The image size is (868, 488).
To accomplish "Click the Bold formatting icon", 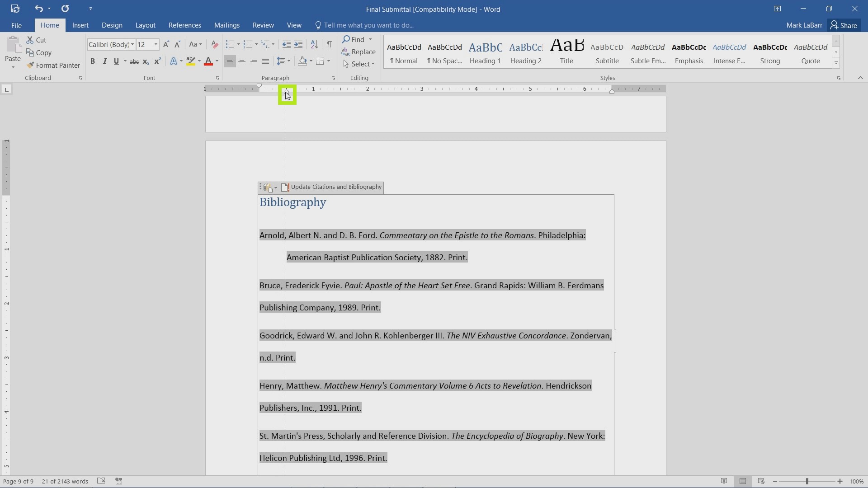I will click(93, 61).
